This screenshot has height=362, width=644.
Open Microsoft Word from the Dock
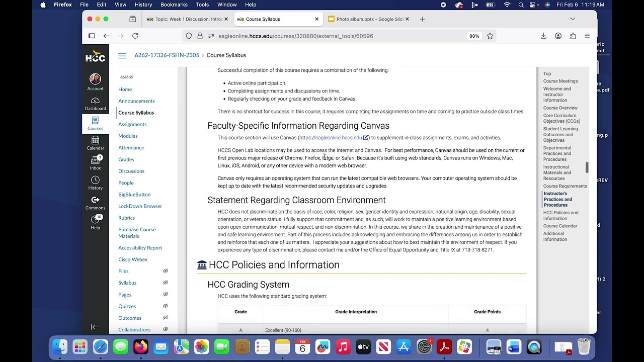[514, 347]
